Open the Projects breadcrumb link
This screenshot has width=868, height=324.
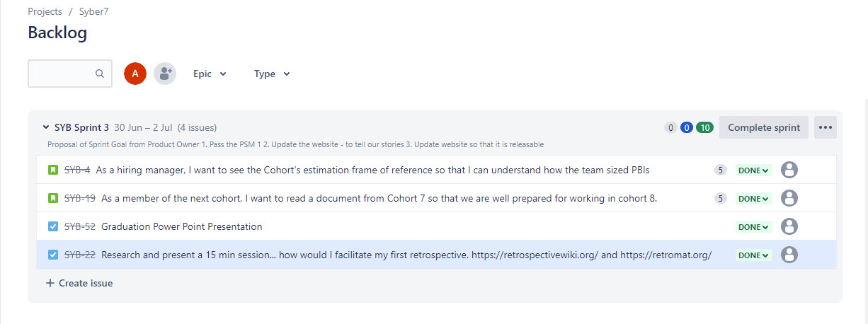coord(45,11)
